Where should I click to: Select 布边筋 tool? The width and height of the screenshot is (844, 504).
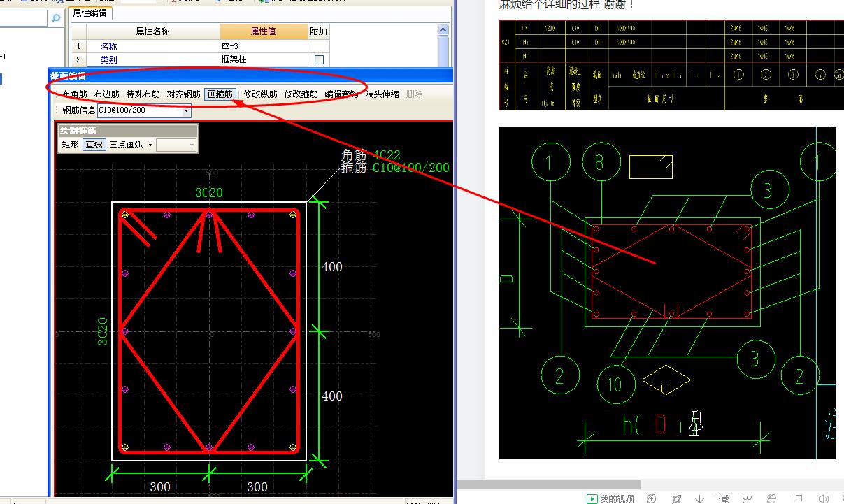pos(107,94)
